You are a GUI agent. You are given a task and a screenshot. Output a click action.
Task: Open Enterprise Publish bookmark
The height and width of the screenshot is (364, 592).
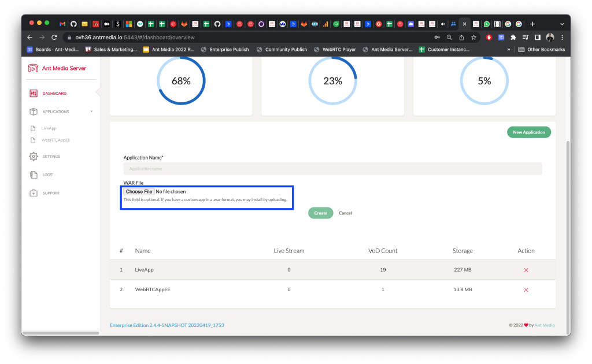pos(225,50)
